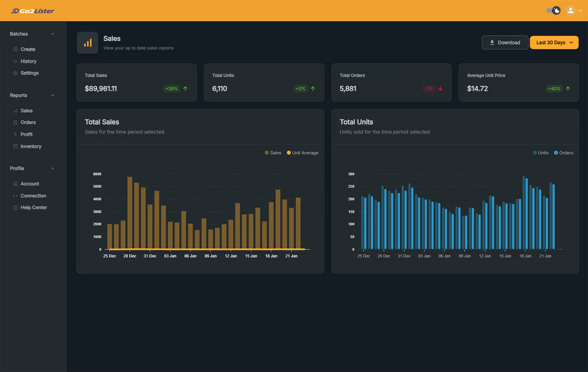588x372 pixels.
Task: Download the sales report
Action: click(x=505, y=42)
